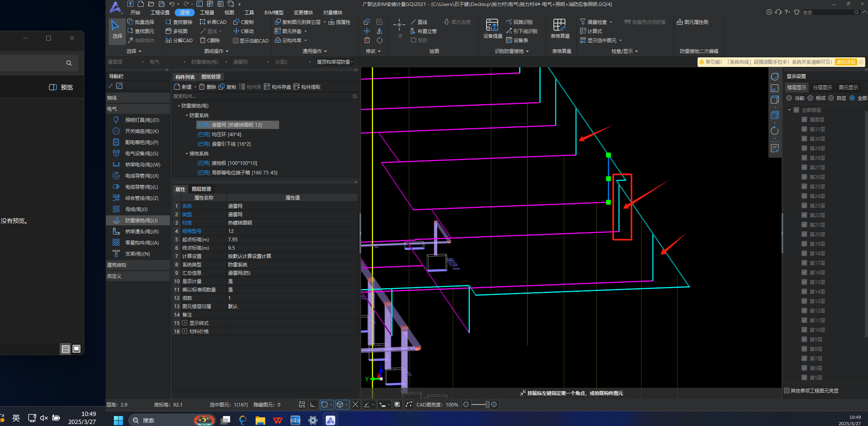Image resolution: width=868 pixels, height=426 pixels.
Task: Select the 自定 radio button
Action: (x=831, y=98)
